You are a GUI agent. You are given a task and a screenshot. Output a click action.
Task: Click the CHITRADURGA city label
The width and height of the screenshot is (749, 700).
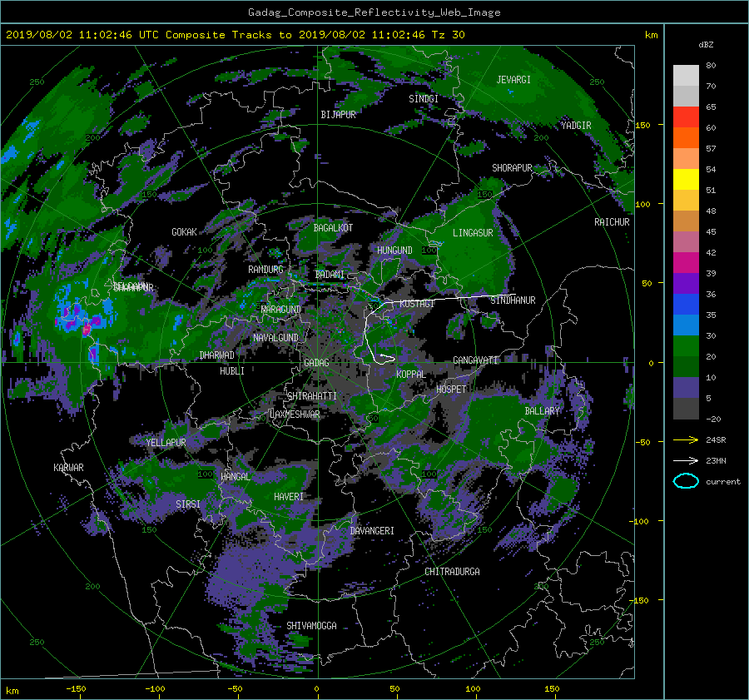point(452,572)
